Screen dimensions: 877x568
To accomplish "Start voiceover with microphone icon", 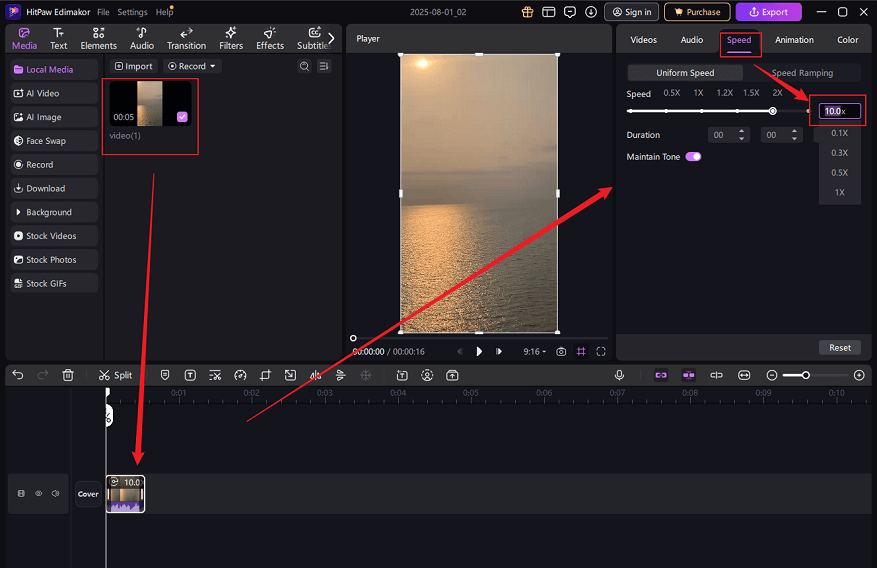I will click(619, 375).
